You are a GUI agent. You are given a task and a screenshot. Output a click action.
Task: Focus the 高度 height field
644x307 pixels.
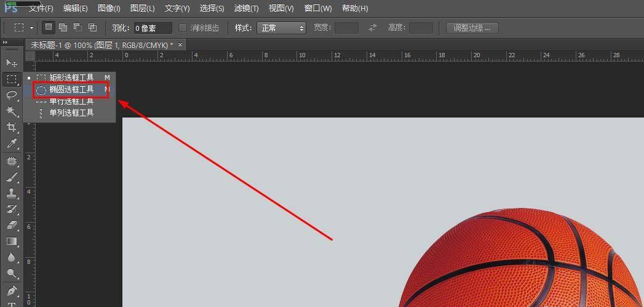[x=421, y=28]
